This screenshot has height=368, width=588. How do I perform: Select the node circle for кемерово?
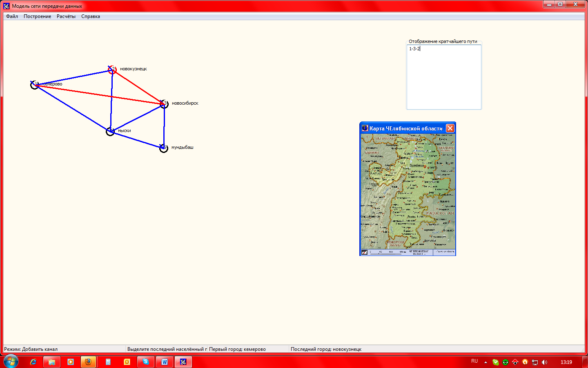coord(35,85)
